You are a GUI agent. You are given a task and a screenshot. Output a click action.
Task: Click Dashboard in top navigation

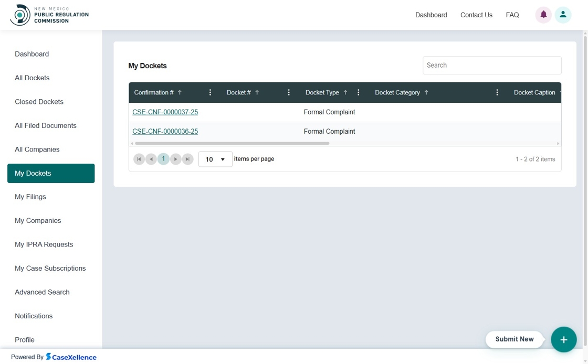(431, 15)
